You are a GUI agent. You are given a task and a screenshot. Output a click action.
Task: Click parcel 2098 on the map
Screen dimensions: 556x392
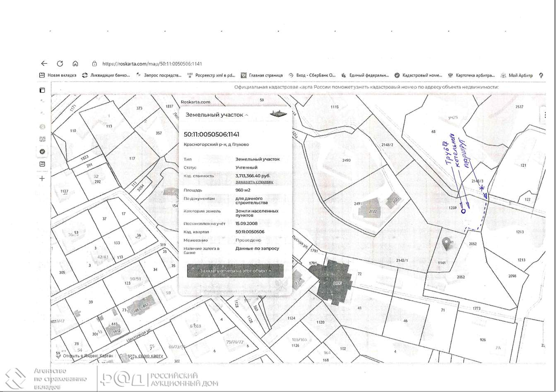(x=512, y=276)
